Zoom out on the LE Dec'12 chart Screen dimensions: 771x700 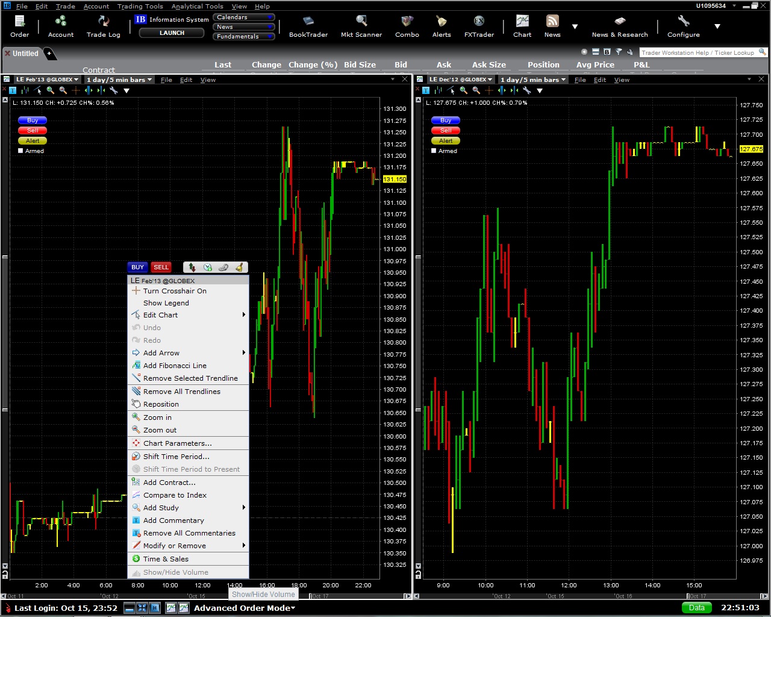pos(476,90)
